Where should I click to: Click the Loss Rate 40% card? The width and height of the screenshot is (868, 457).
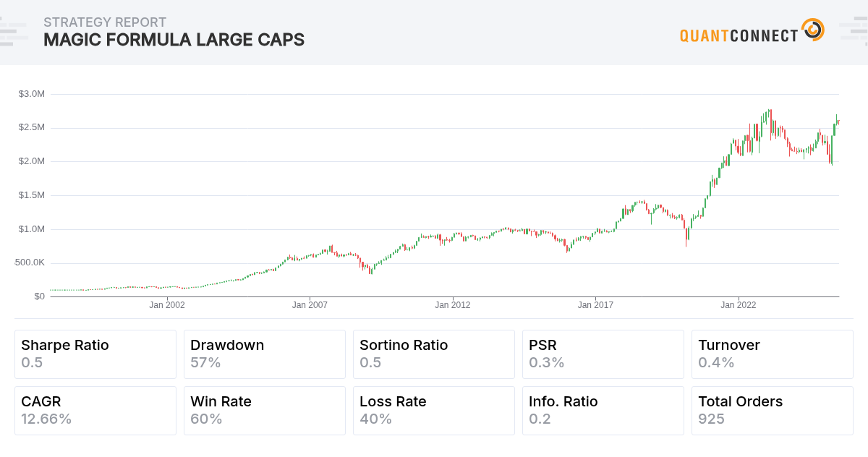coord(434,411)
